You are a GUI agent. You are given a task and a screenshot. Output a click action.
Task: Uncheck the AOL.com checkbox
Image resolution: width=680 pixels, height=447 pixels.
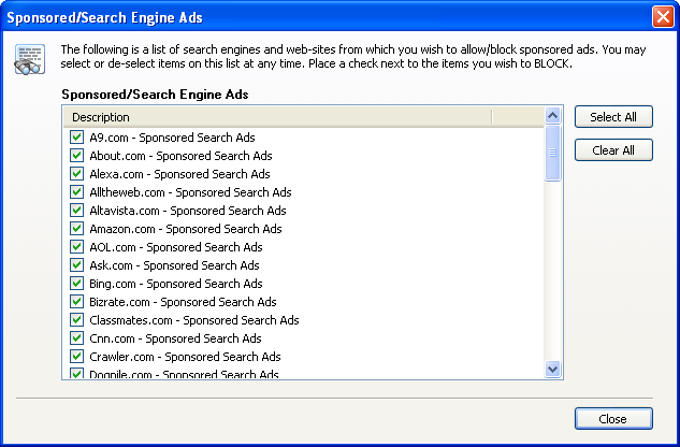point(77,247)
